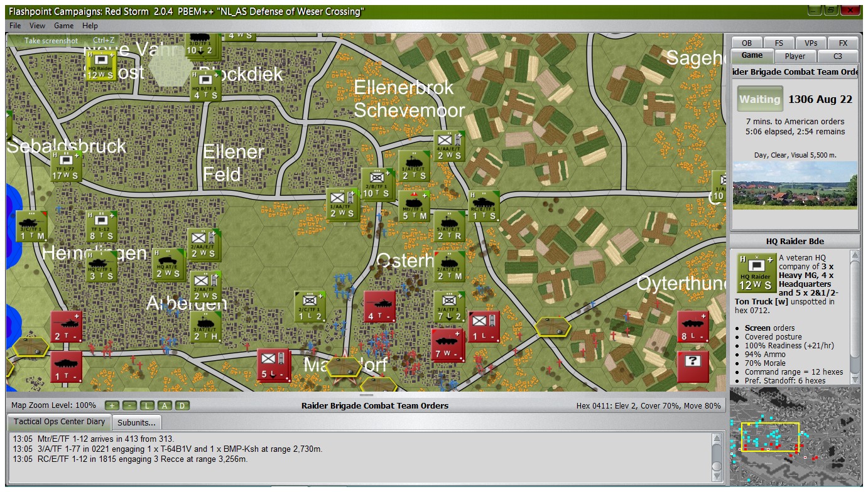Image resolution: width=868 pixels, height=492 pixels.
Task: Select the HQ C/TF 1 tank counter
Action: click(x=101, y=266)
